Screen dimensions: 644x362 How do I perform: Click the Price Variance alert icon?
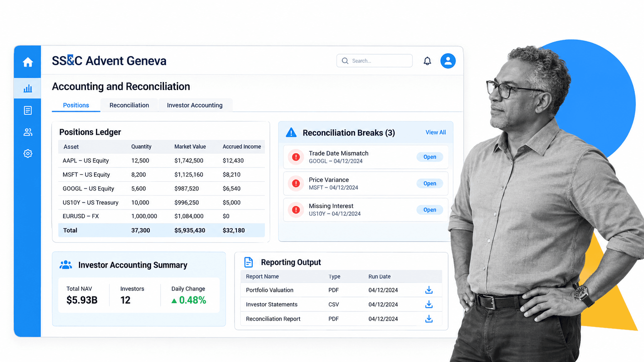[296, 183]
